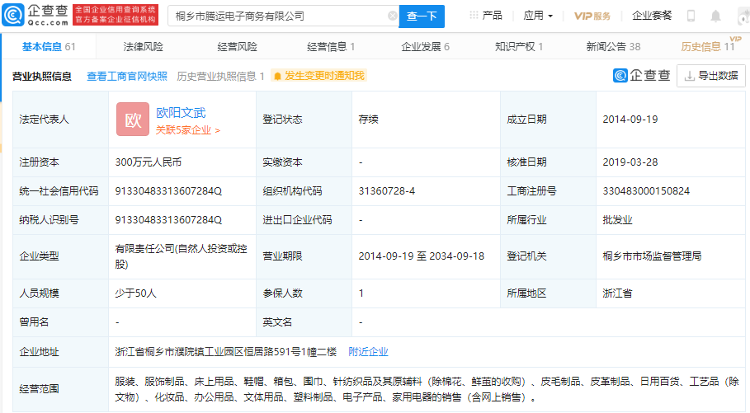This screenshot has width=750, height=413.
Task: Switch to 经营风险 tab
Action: click(x=237, y=46)
